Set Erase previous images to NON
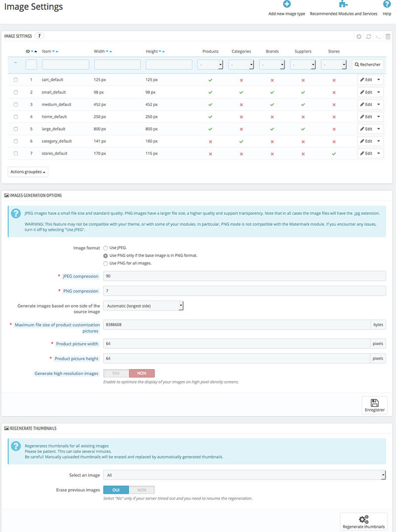The height and width of the screenshot is (532, 396). (x=142, y=490)
